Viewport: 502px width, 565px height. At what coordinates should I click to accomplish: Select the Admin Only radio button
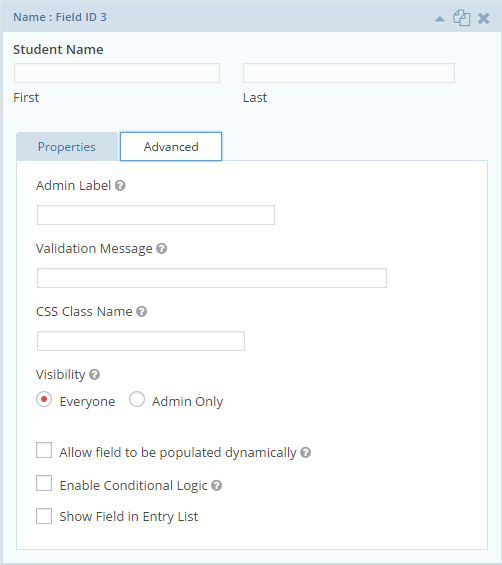[137, 400]
